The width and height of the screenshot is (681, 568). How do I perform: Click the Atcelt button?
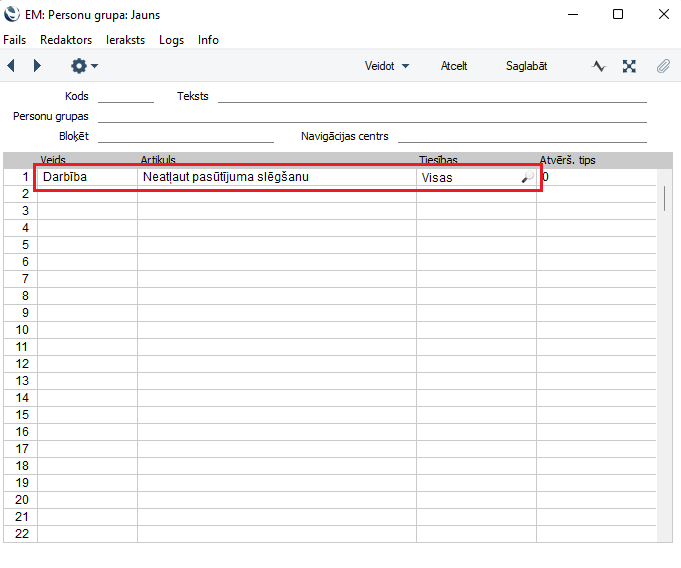click(x=454, y=66)
